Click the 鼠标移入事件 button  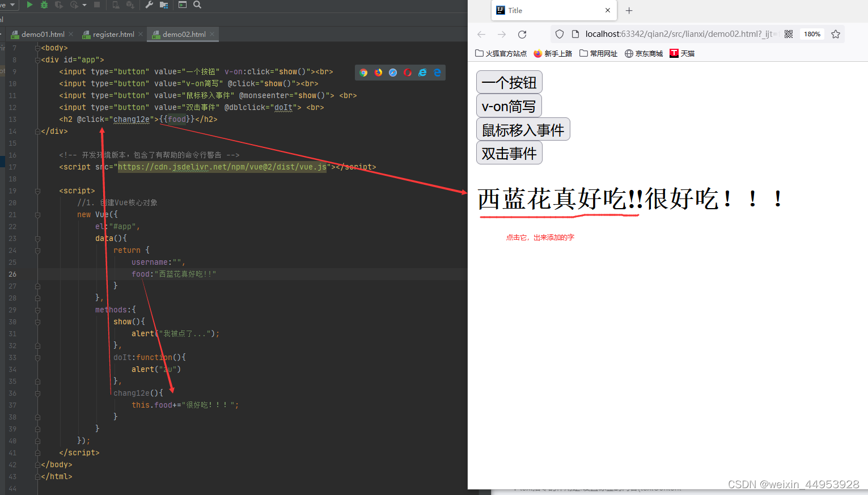[x=523, y=130]
